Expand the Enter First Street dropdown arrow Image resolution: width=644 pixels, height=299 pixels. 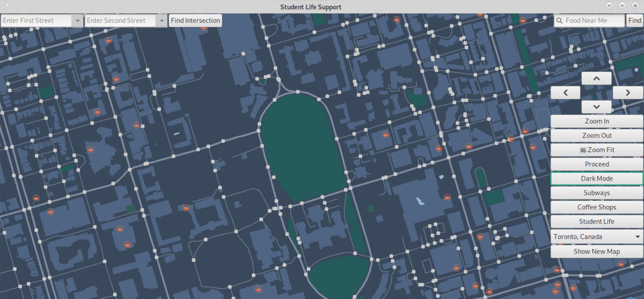click(78, 21)
